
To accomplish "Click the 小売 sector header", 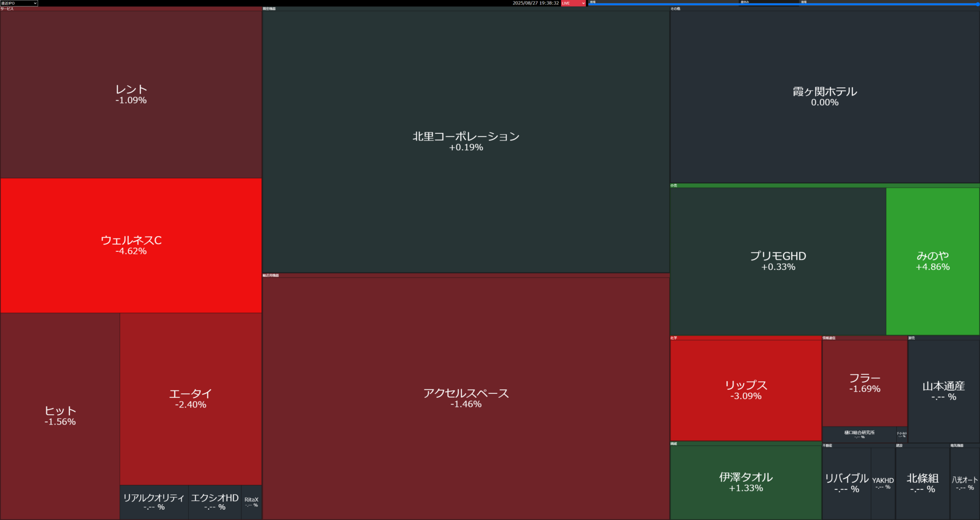I will pyautogui.click(x=825, y=185).
